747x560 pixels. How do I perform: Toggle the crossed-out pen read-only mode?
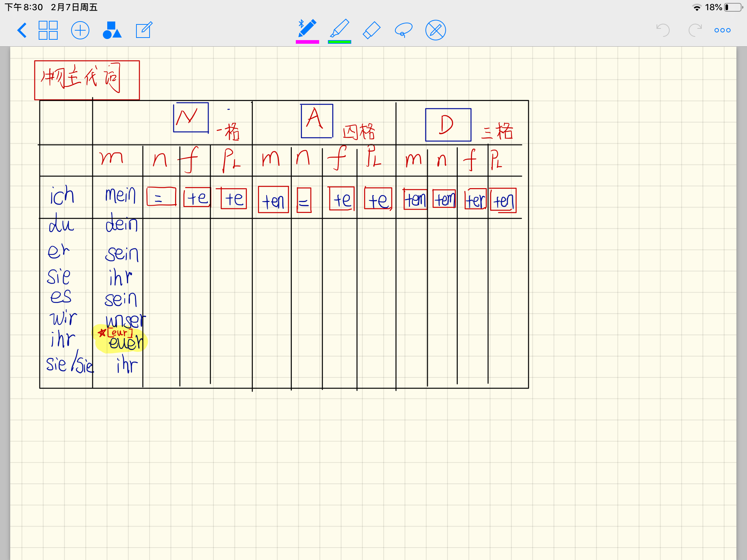(436, 30)
